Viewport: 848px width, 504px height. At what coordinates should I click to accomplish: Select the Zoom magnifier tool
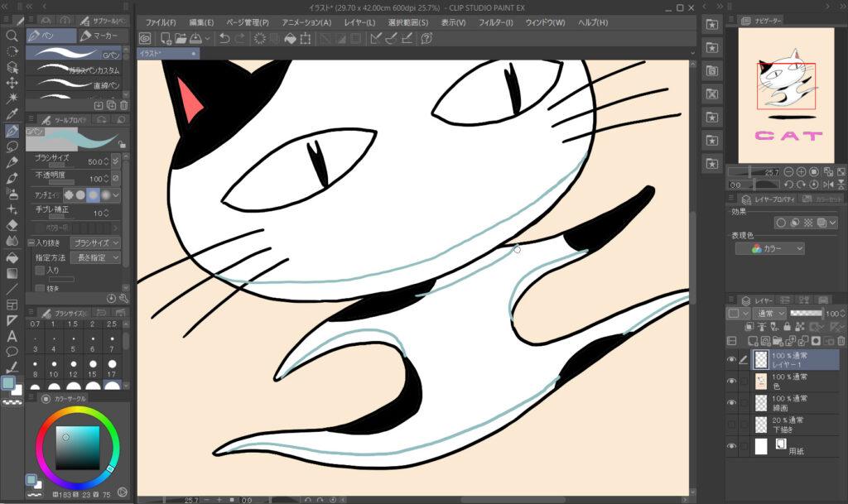tap(12, 36)
